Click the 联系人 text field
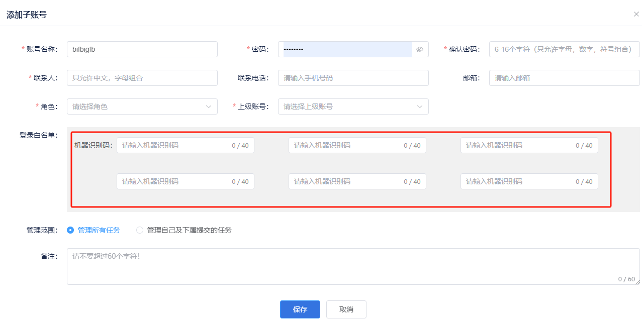 point(142,78)
